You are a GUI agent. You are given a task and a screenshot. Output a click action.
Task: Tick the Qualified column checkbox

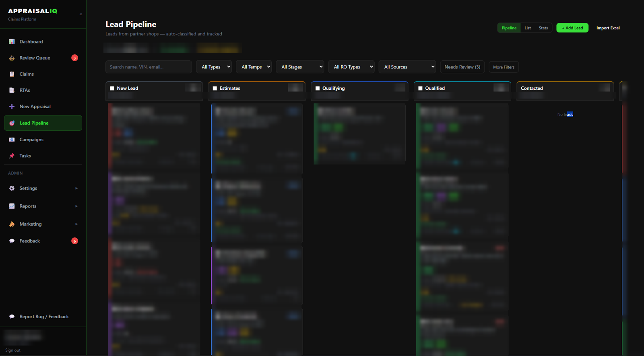(420, 88)
